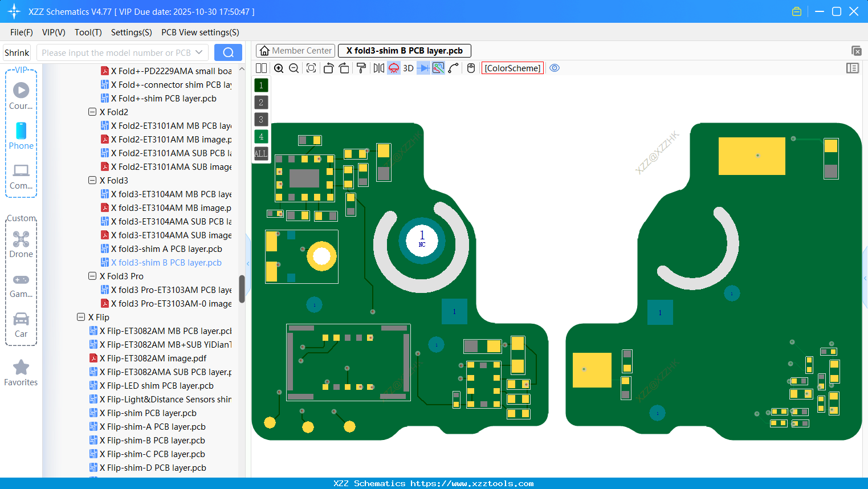Open Favorites from the left sidebar
Viewport: 868px width, 489px height.
point(21,373)
